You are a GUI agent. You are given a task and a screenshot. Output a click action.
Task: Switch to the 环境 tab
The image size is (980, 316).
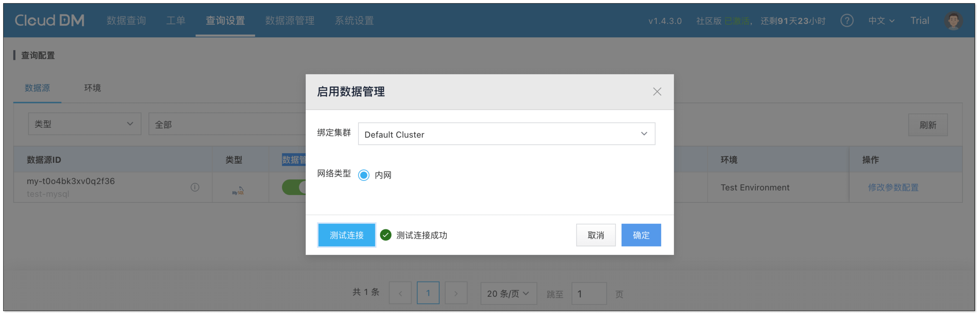92,88
